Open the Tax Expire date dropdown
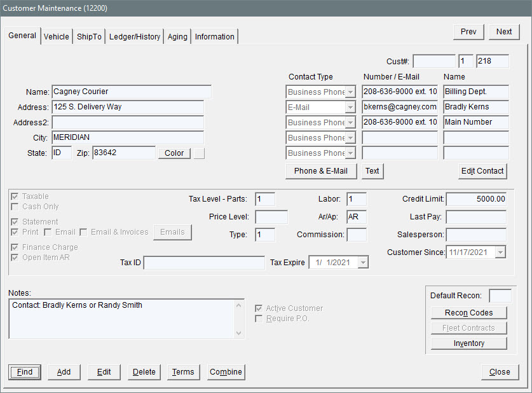532x393 pixels. tap(363, 263)
